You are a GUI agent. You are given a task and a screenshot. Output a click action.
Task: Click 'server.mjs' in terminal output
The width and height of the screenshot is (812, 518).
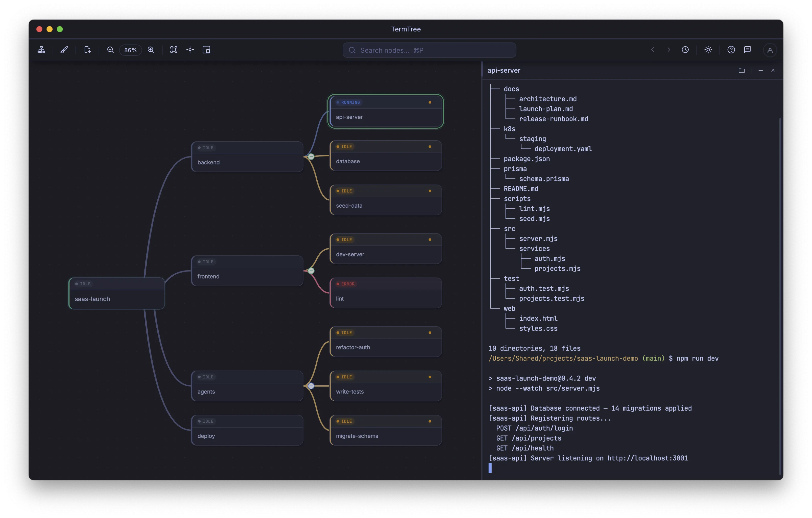click(x=538, y=239)
